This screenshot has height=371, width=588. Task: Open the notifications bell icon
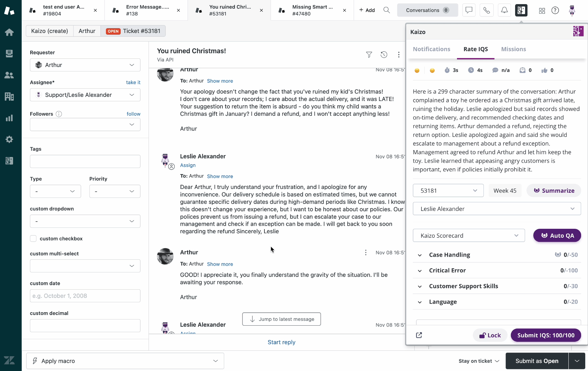tap(504, 10)
